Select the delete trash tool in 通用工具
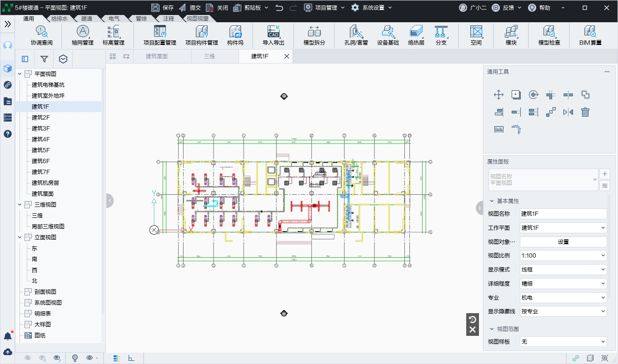618x364 pixels. 585,112
